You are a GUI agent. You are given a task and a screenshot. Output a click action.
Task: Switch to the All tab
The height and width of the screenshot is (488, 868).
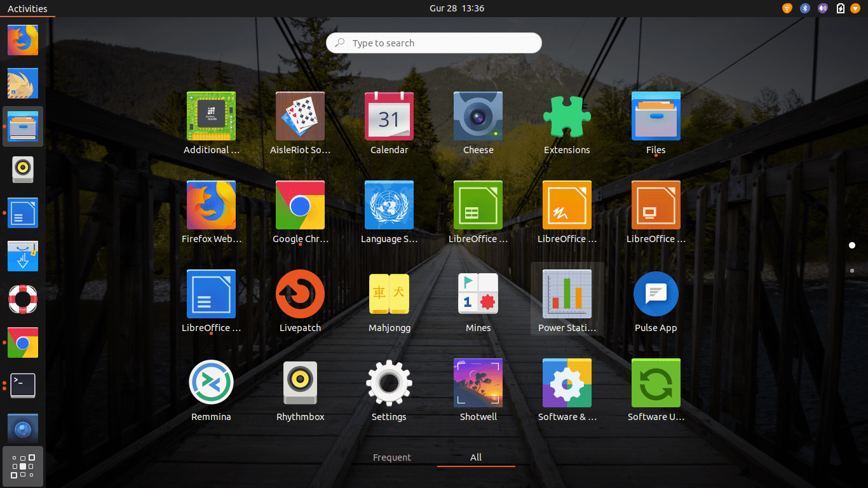pos(476,457)
